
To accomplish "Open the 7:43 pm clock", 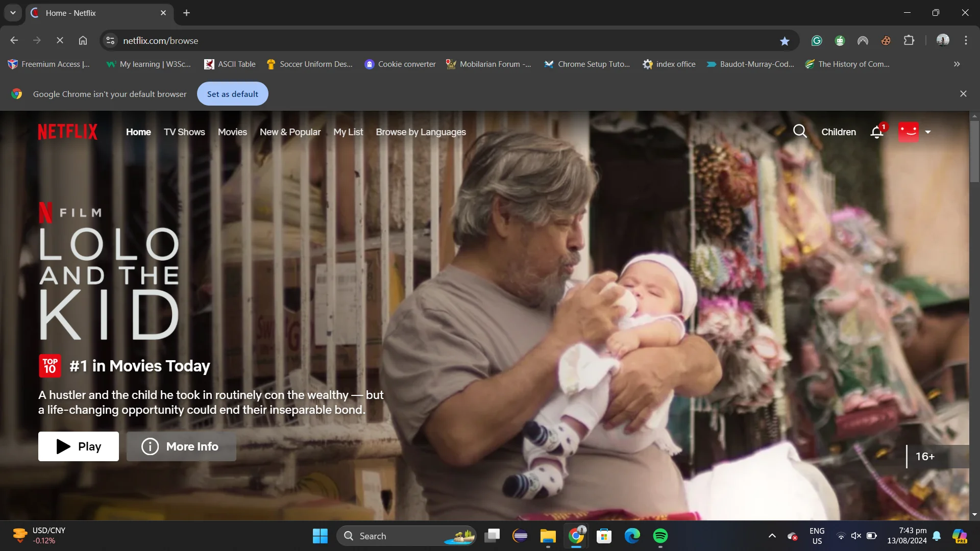I will (906, 536).
